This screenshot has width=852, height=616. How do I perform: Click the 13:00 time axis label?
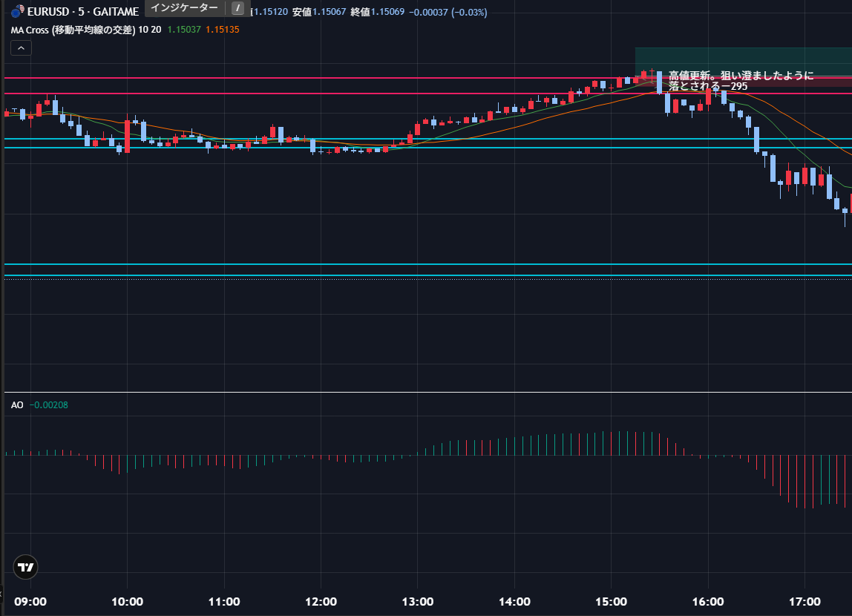[418, 601]
